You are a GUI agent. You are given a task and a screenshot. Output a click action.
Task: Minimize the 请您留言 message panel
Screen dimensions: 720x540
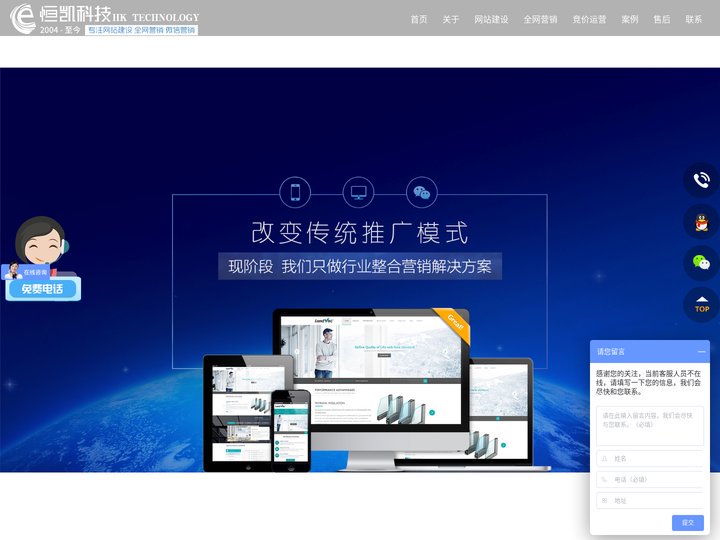click(701, 352)
